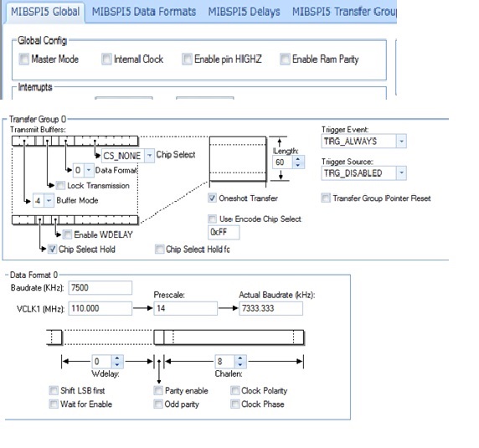Viewport: 479px width, 448px height.
Task: Decrease the Wdelay spinner value
Action: [117, 364]
